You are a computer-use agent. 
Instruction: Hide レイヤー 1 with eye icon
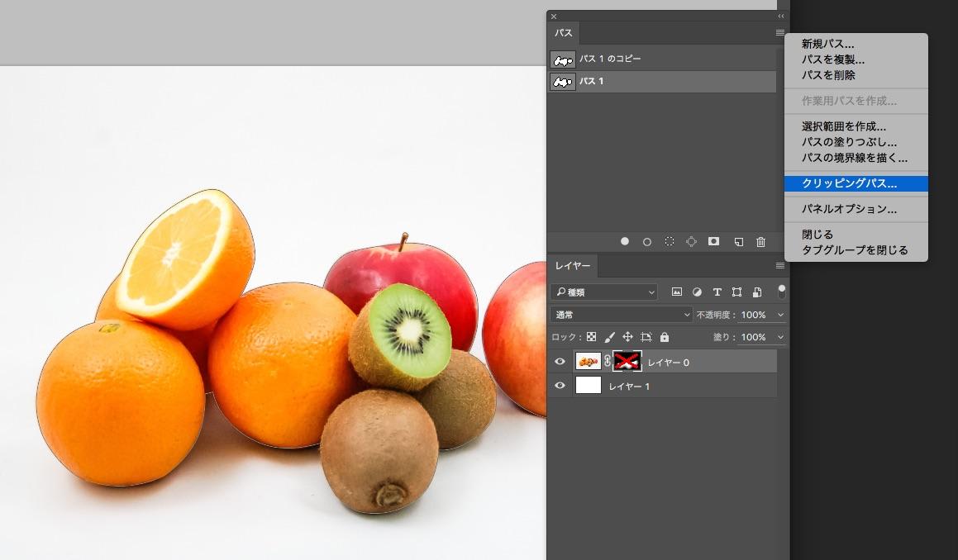click(560, 386)
